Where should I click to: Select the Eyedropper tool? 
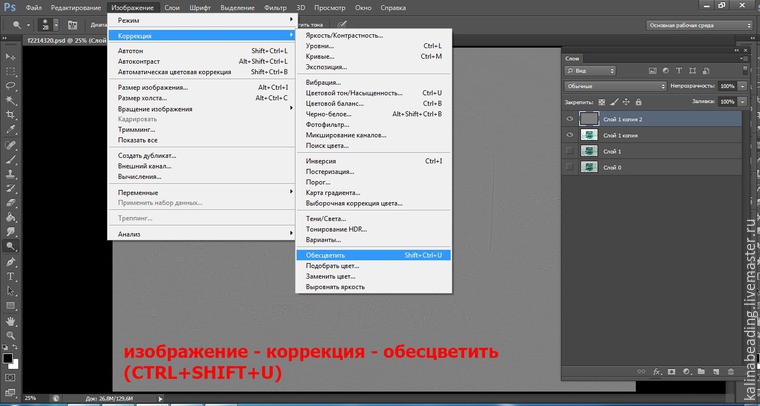(11, 129)
